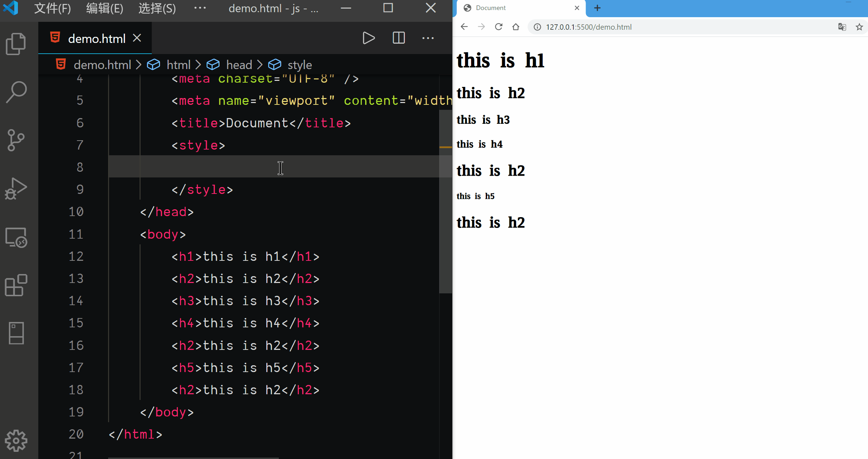Reload the browser page
Screen dimensions: 868x459
498,27
